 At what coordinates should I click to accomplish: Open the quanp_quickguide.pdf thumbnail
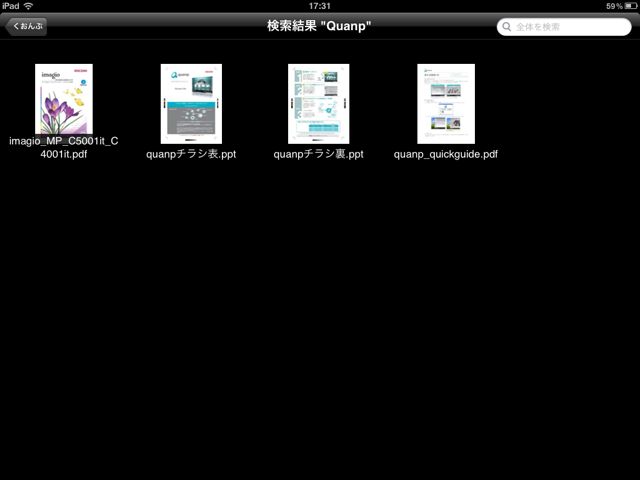(x=446, y=104)
